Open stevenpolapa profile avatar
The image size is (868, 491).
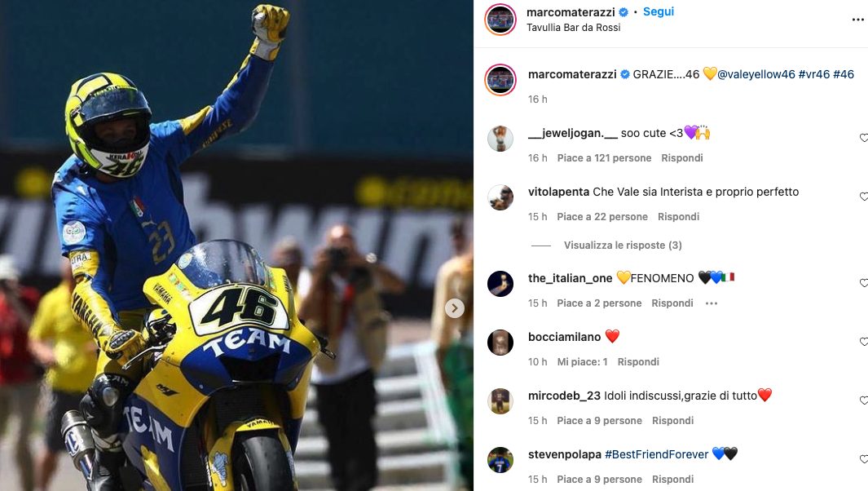500,460
